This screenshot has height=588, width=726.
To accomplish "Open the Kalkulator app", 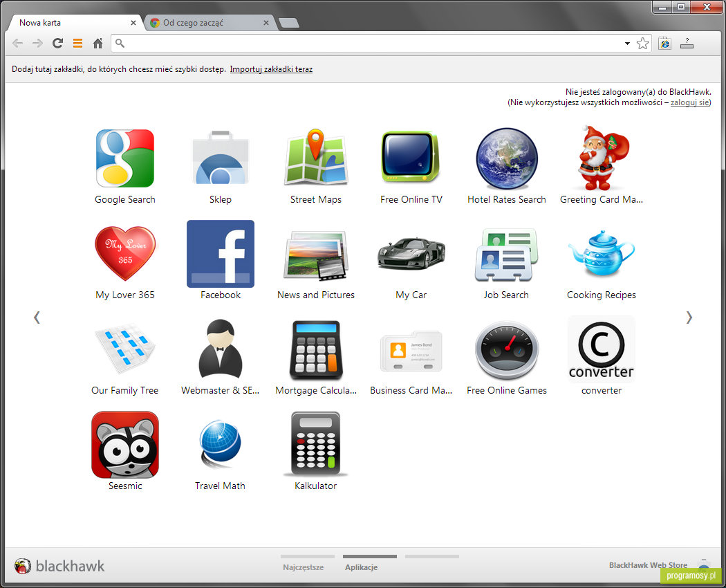I will pyautogui.click(x=316, y=444).
